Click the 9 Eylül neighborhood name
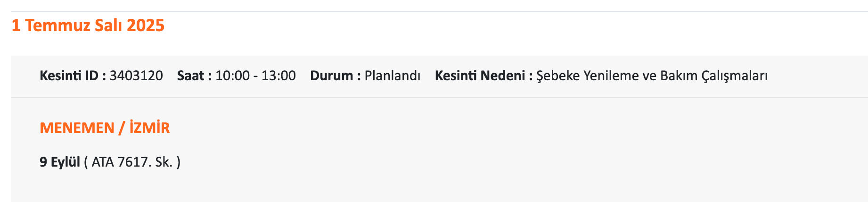The width and height of the screenshot is (868, 202). (60, 162)
